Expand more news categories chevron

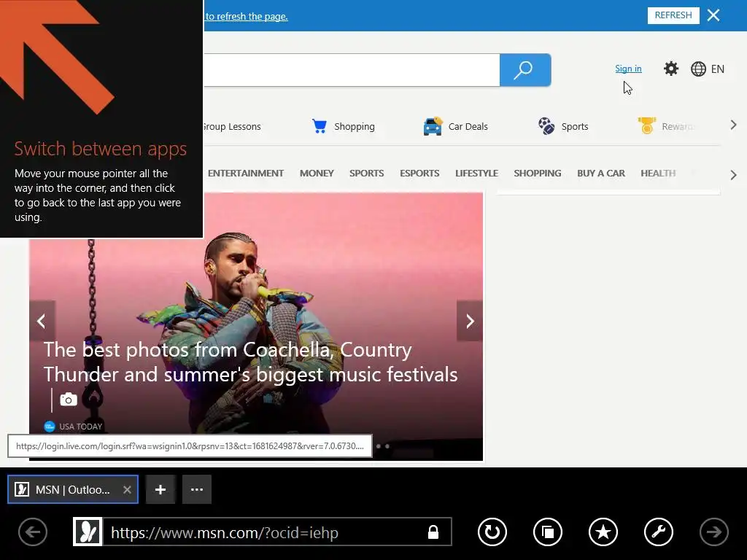pyautogui.click(x=733, y=175)
